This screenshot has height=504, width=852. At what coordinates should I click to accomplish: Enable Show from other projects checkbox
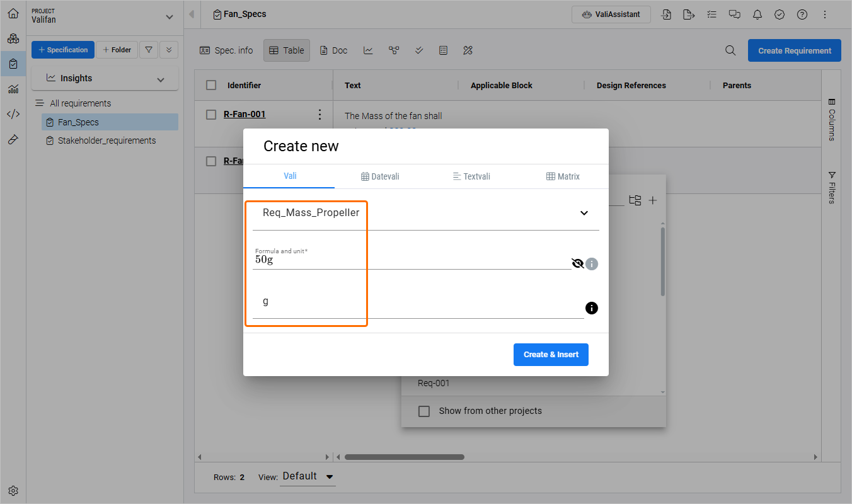(x=425, y=411)
